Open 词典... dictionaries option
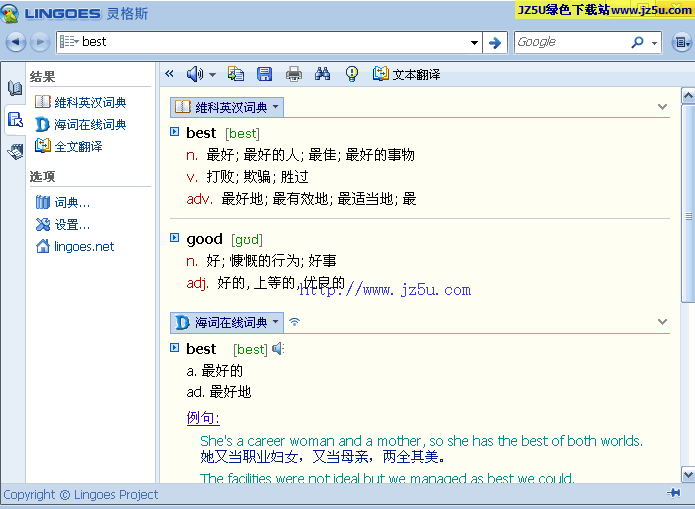The height and width of the screenshot is (509, 695). (62, 203)
